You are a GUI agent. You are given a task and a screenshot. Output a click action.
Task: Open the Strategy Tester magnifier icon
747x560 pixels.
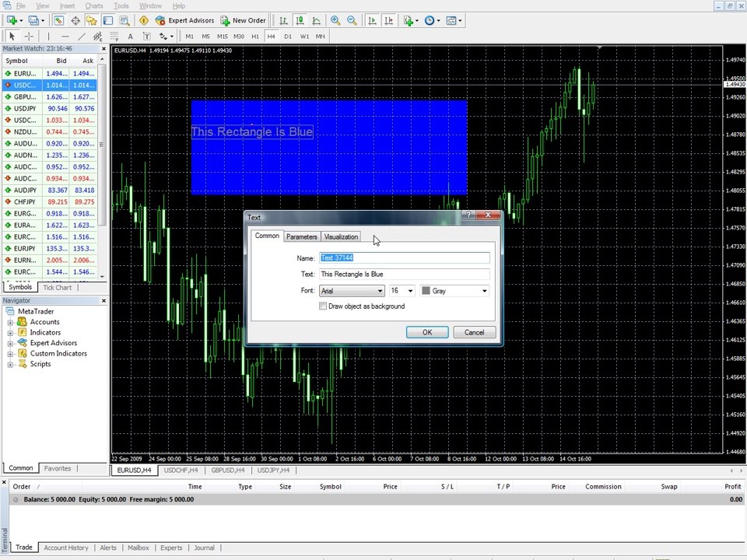124,20
